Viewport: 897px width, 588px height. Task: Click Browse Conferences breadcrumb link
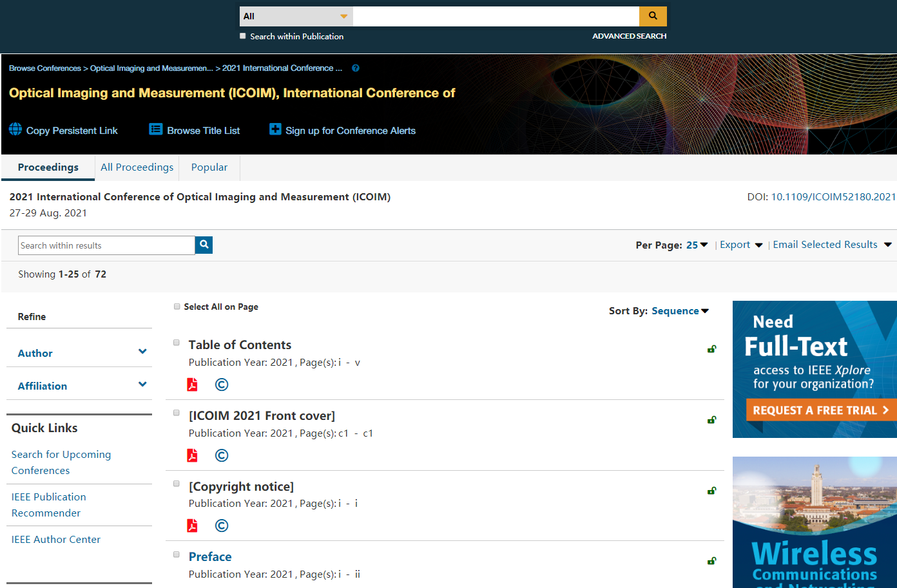(x=45, y=68)
